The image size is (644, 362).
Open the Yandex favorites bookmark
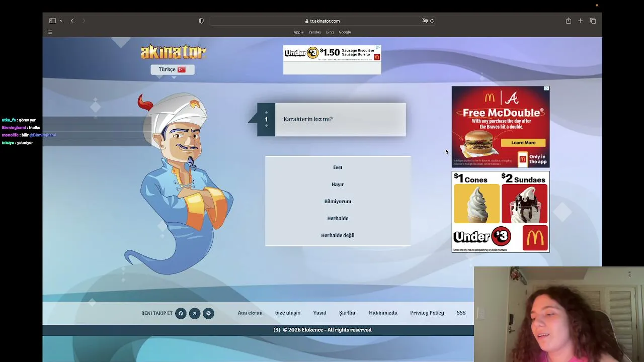click(315, 32)
